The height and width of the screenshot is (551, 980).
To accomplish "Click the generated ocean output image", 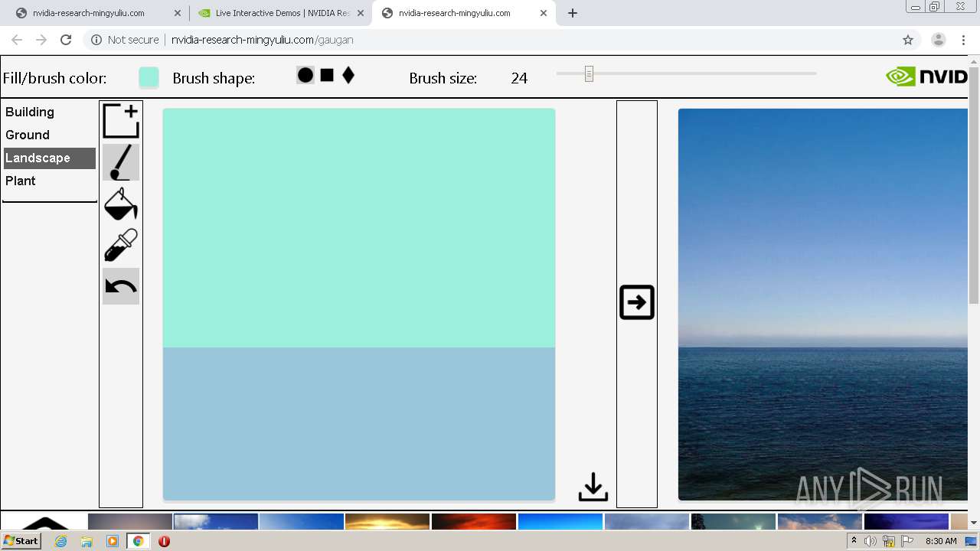I will pos(823,305).
